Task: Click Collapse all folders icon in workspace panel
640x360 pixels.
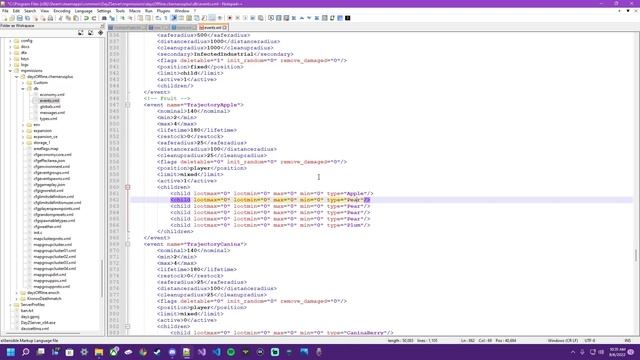Action: [x=90, y=33]
